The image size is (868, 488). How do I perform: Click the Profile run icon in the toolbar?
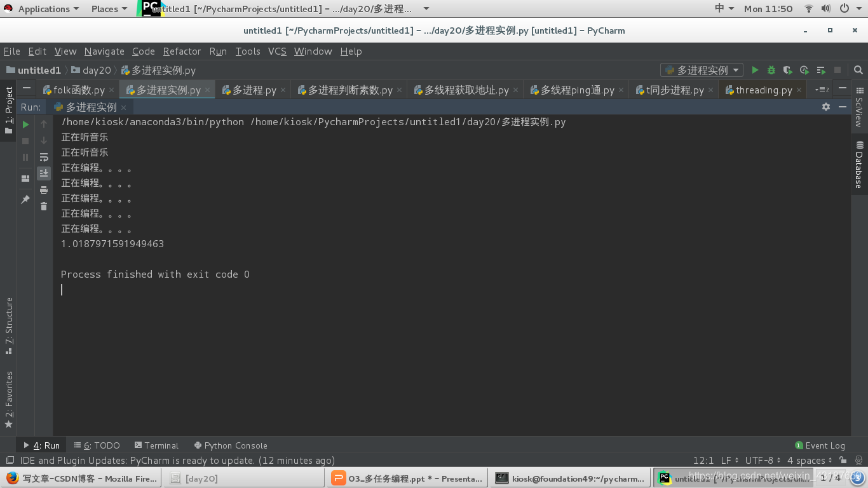coord(804,70)
